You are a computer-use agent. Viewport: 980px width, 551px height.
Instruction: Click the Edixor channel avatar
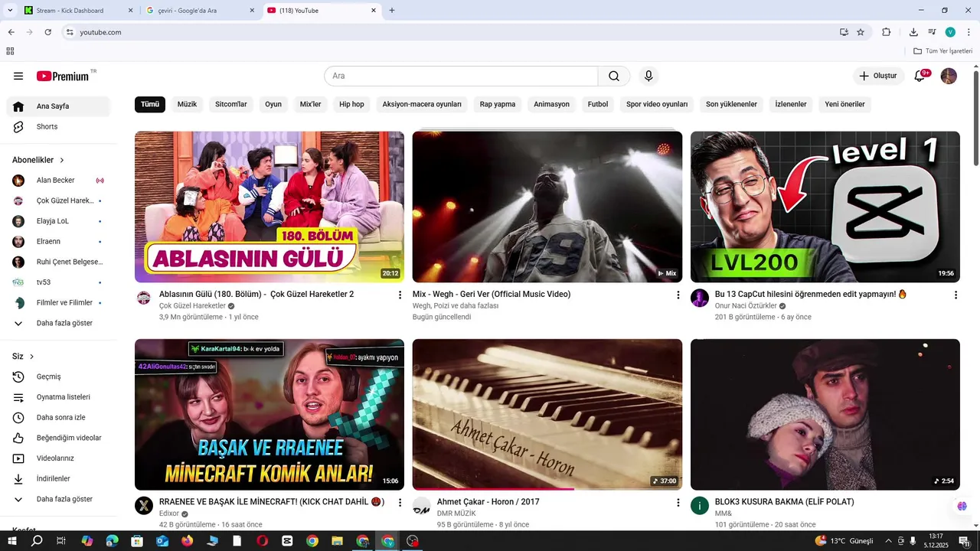tap(144, 506)
